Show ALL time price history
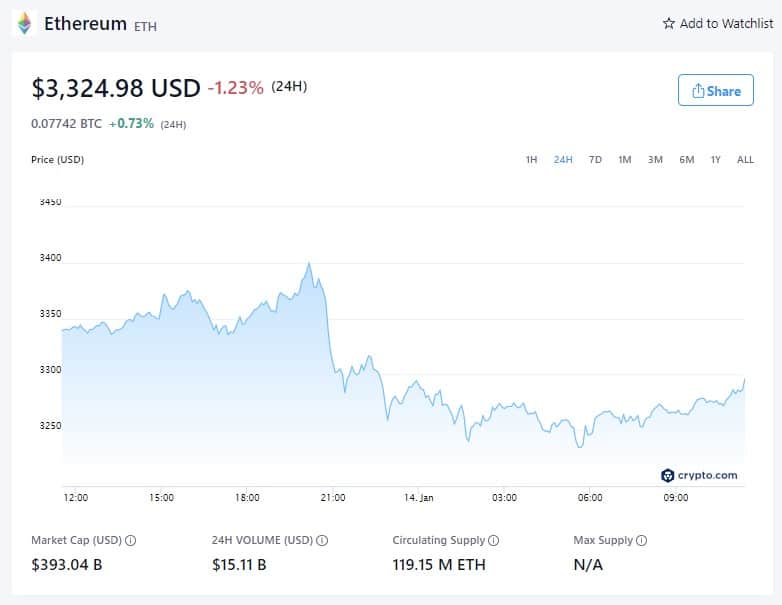The image size is (782, 605). pyautogui.click(x=745, y=160)
